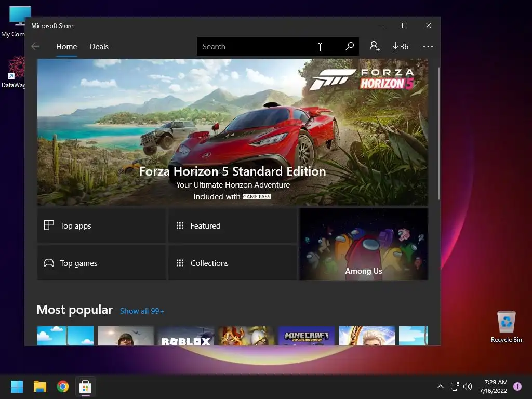
Task: Click the Game Pass badge
Action: pos(257,197)
